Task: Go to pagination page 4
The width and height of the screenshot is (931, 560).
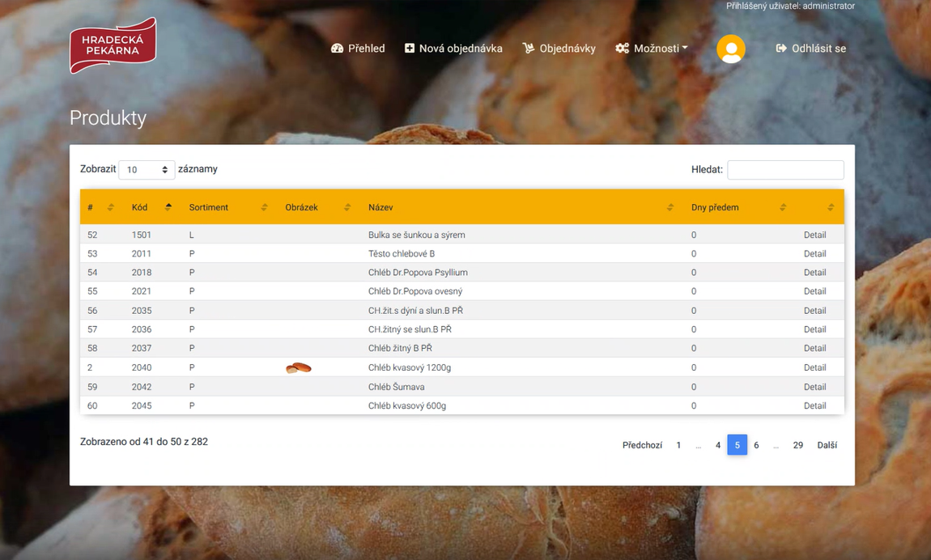Action: [718, 445]
